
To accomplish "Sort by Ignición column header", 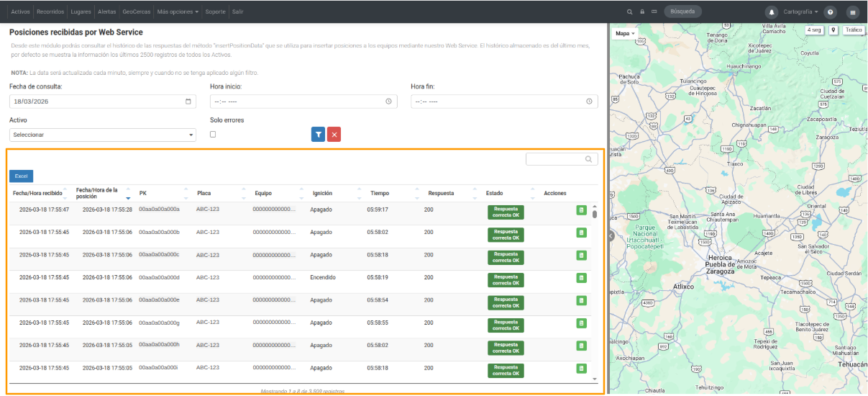I will [337, 193].
